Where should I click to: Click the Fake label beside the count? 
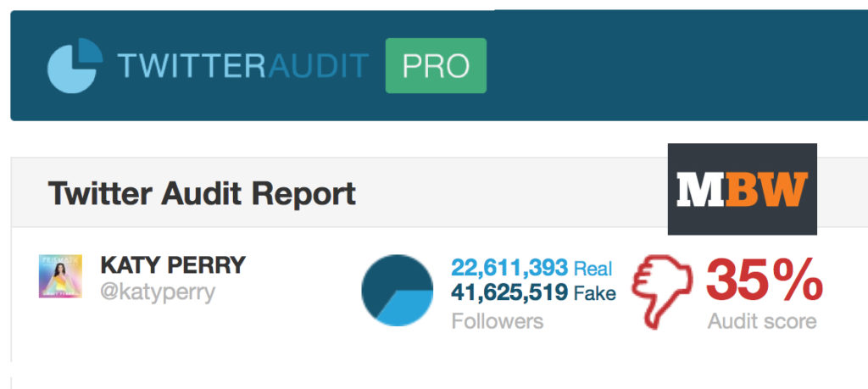[596, 295]
